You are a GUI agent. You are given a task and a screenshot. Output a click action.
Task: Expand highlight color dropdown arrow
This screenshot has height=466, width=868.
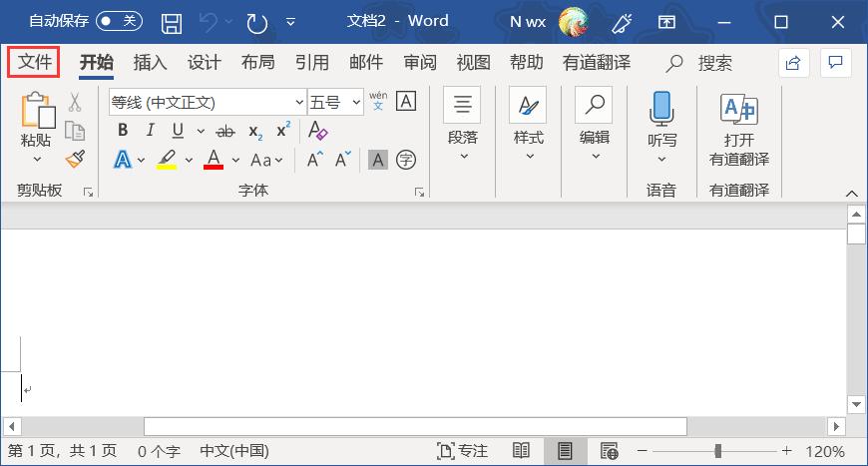click(x=189, y=160)
